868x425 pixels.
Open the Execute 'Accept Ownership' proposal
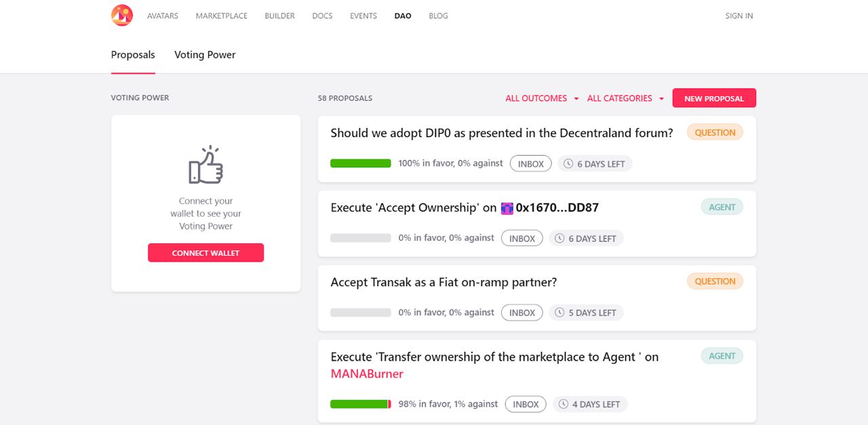coord(465,207)
